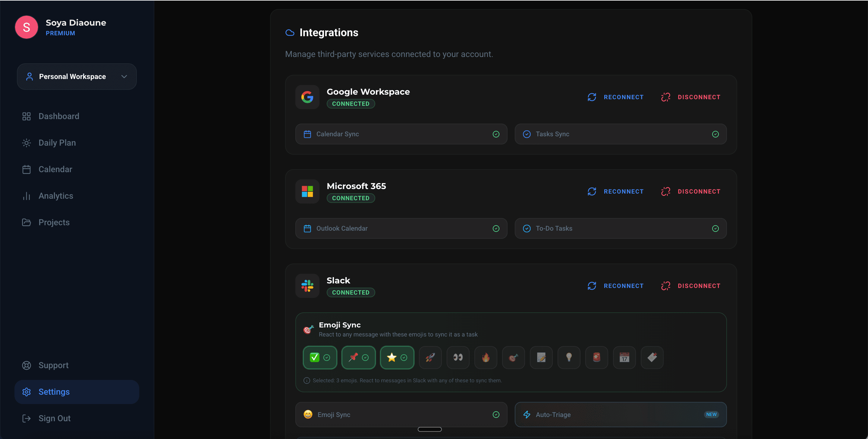Select the rocket emoji for sync
868x439 pixels.
click(430, 357)
